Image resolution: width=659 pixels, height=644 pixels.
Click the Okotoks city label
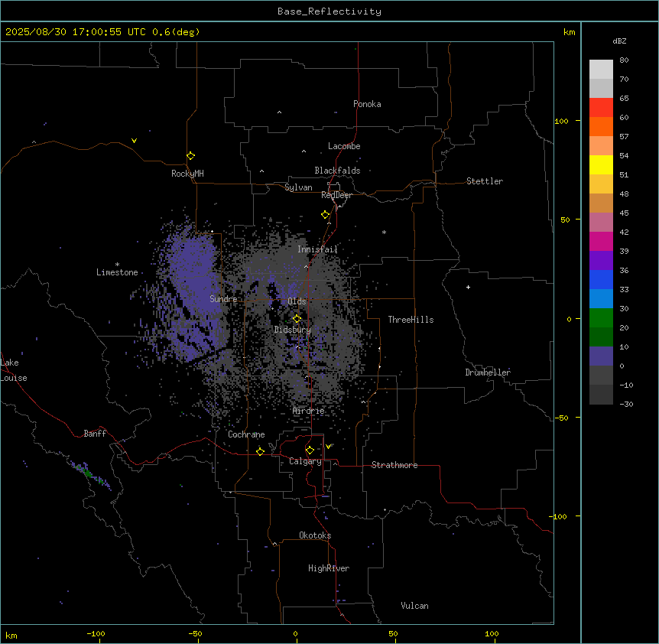pyautogui.click(x=315, y=535)
